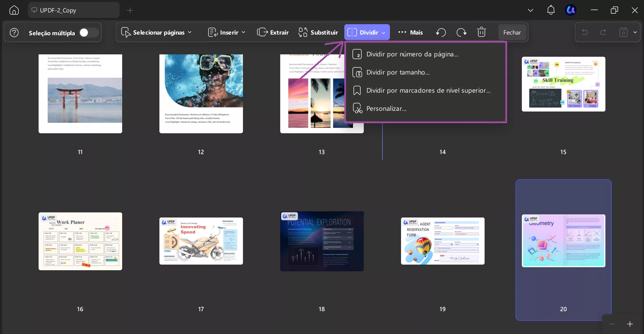Save the document with disk icon
This screenshot has height=334, width=644.
pyautogui.click(x=623, y=32)
